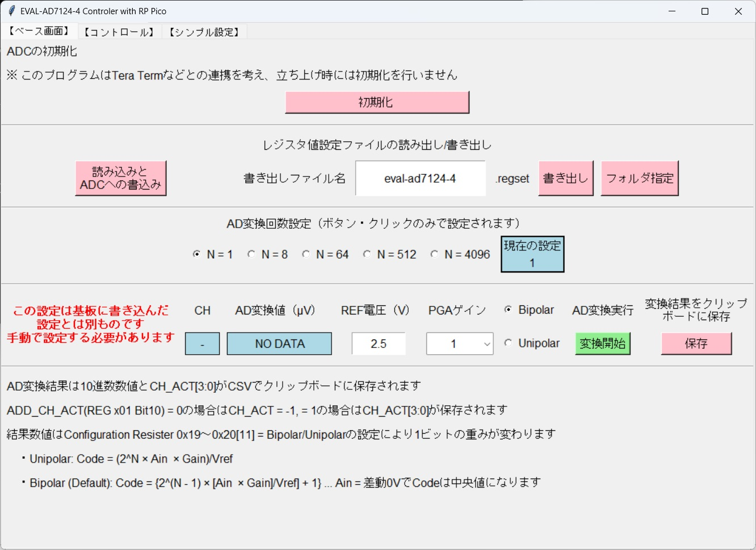This screenshot has height=550, width=756.
Task: Select the 【ベース画面】 tab
Action: (x=39, y=31)
